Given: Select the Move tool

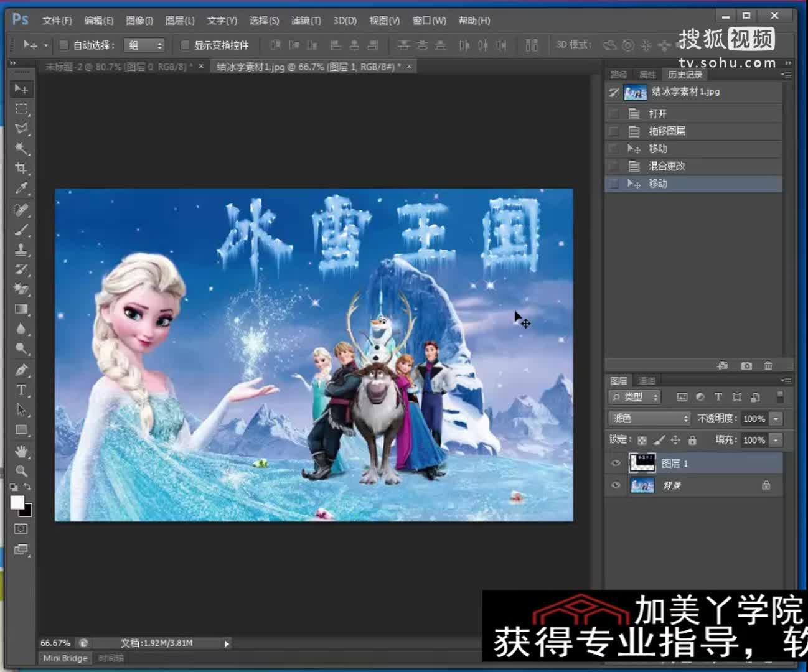Looking at the screenshot, I should (21, 89).
